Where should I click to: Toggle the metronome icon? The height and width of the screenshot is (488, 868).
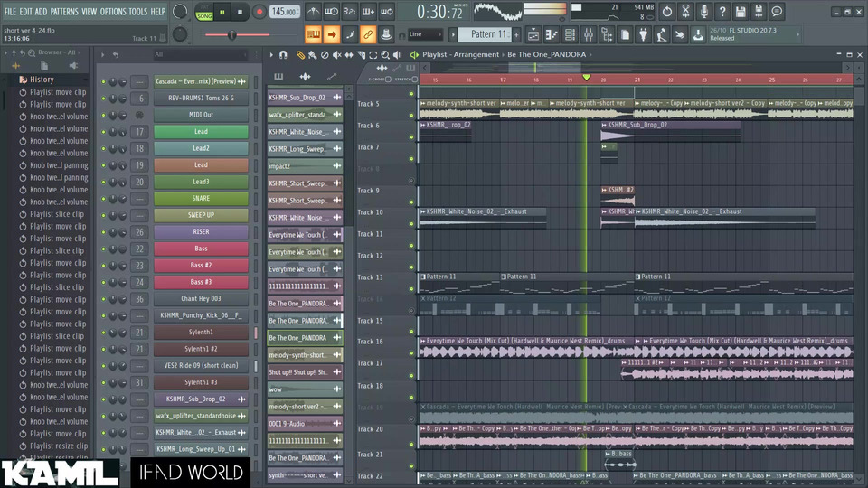pos(313,11)
